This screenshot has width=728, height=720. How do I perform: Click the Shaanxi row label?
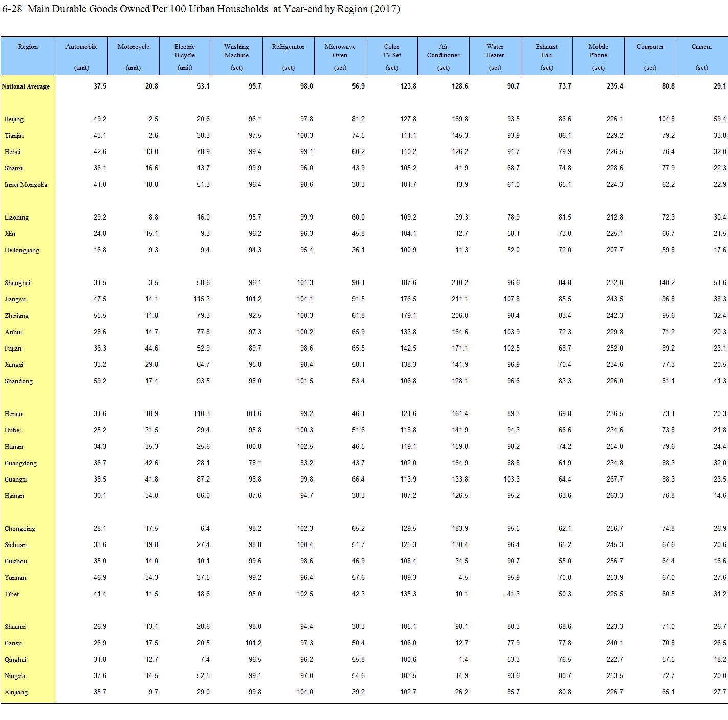click(15, 627)
